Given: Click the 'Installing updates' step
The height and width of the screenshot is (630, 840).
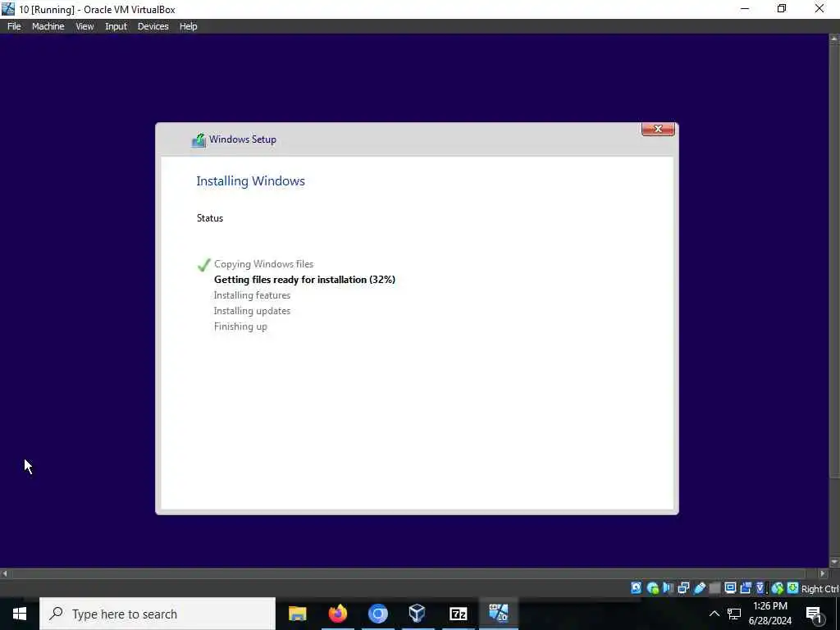Looking at the screenshot, I should [252, 311].
